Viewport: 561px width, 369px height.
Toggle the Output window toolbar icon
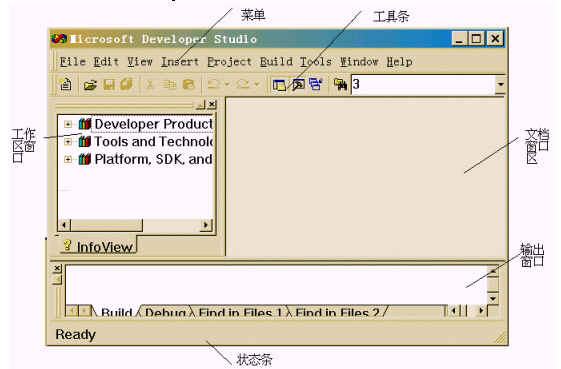(298, 85)
